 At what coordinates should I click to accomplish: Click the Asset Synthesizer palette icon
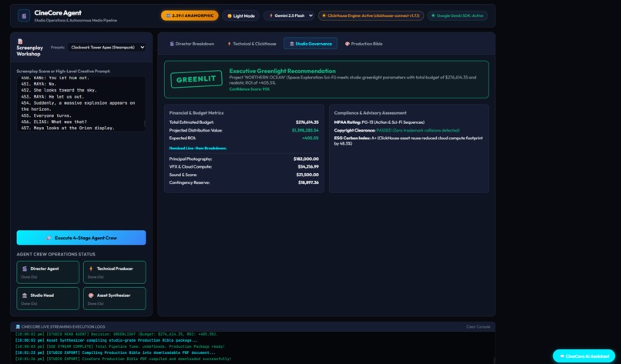[91, 296]
